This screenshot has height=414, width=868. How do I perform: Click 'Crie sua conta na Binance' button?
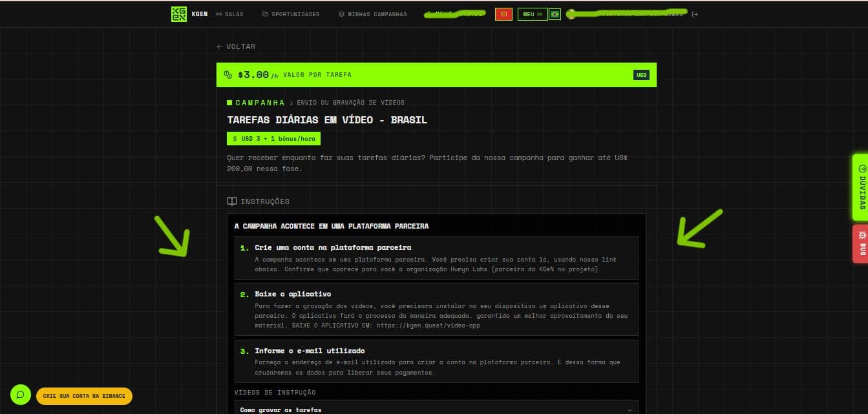click(x=84, y=395)
